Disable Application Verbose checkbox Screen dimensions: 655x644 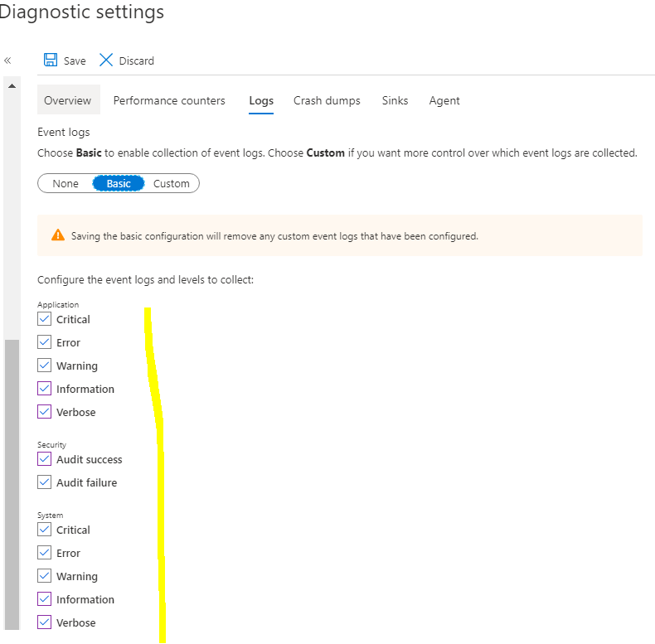click(44, 411)
